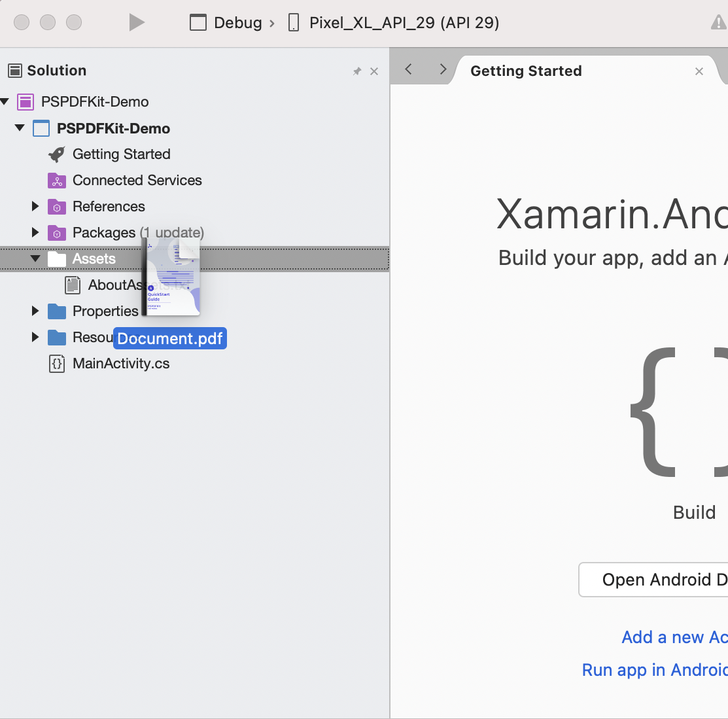The width and height of the screenshot is (728, 719).
Task: Click the Solution panel icon
Action: [x=15, y=71]
